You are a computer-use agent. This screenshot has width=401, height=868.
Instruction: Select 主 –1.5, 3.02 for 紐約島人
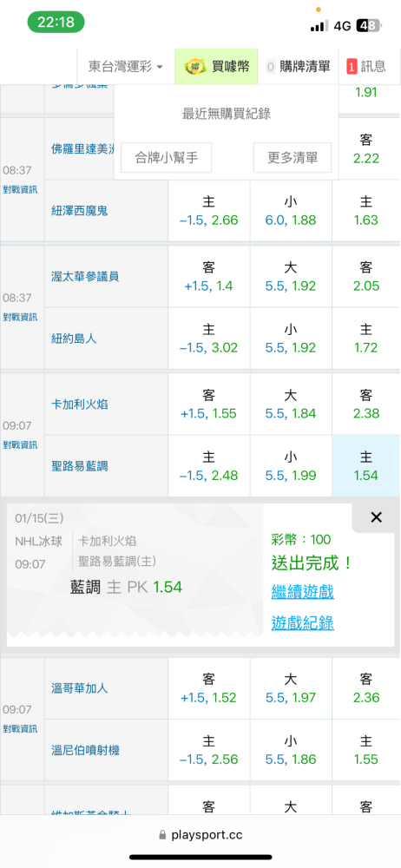point(209,339)
